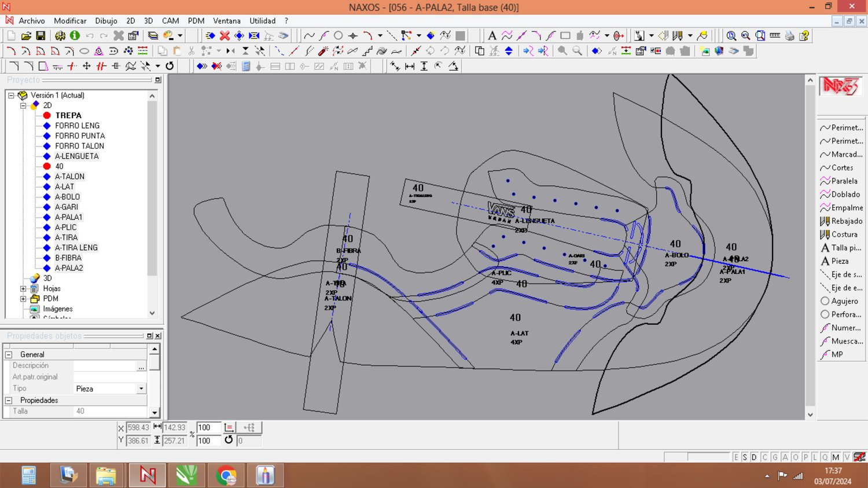Toggle the D status bar indicator
The width and height of the screenshot is (868, 488).
tap(754, 457)
